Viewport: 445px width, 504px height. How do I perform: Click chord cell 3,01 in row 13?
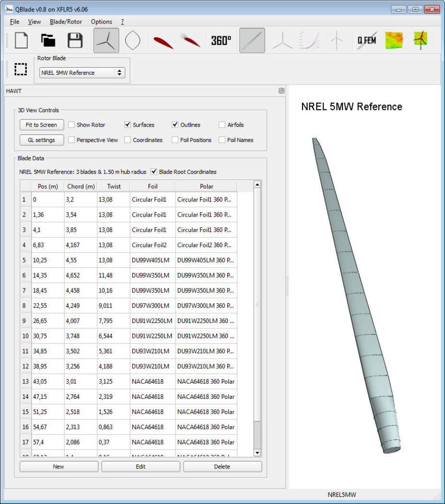tap(81, 382)
